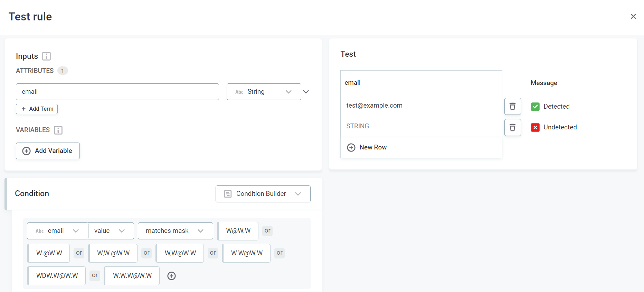Toggle the 'or' operator after WDW.W@W.W

coord(95,275)
